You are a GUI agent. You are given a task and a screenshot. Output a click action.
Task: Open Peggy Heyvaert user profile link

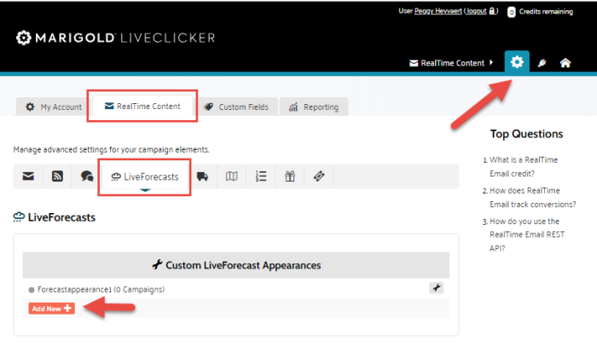click(436, 11)
